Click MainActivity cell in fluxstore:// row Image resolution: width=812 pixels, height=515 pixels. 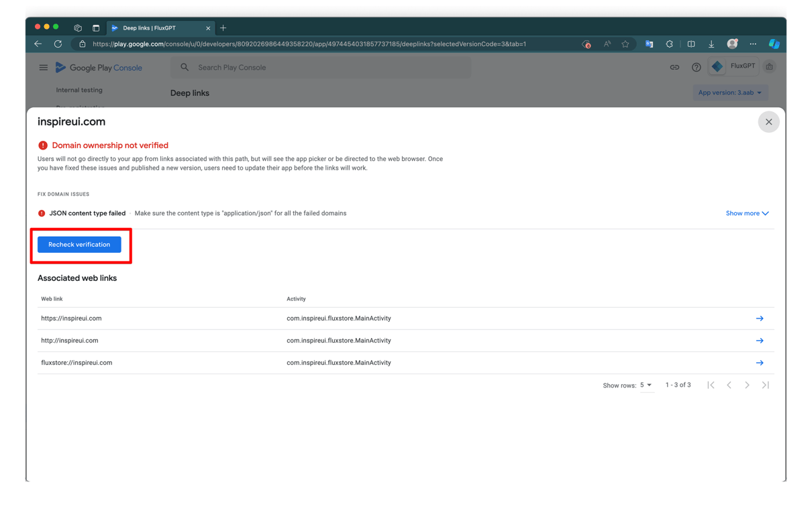point(339,363)
